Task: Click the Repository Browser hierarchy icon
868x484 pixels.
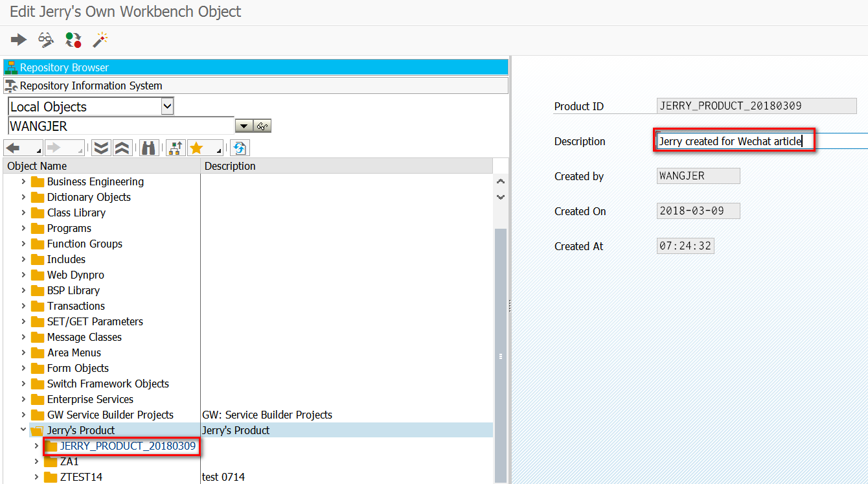Action: 11,67
